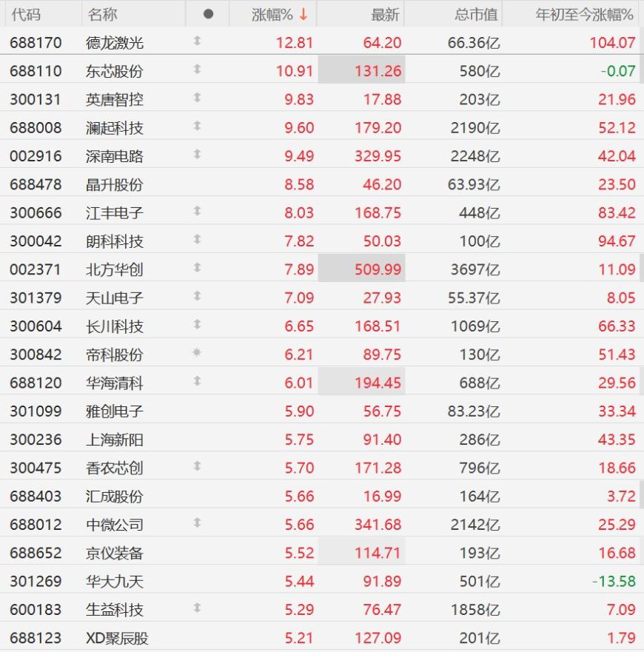Open the stock 澜起科技
This screenshot has height=652, width=644.
pos(114,127)
